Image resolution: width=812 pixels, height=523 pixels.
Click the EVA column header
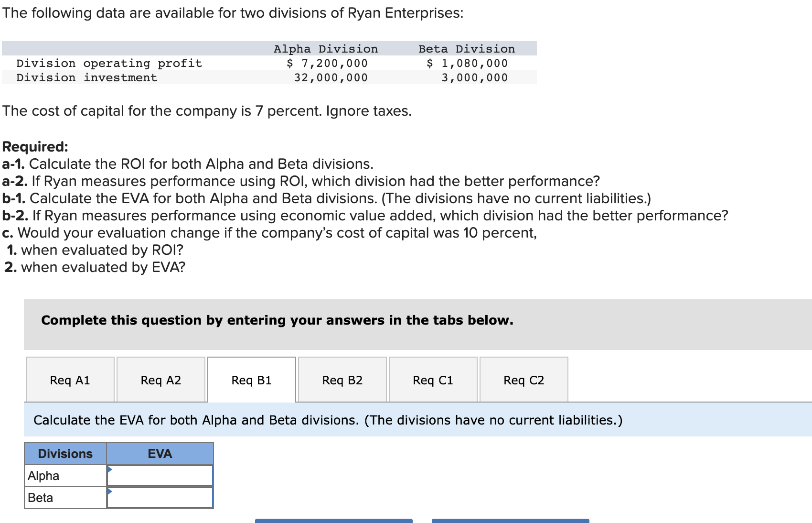[160, 453]
